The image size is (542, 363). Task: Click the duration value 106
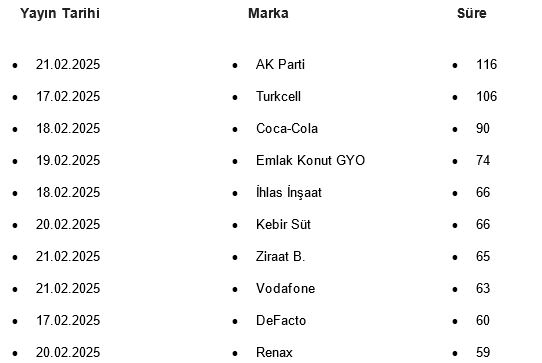(486, 96)
